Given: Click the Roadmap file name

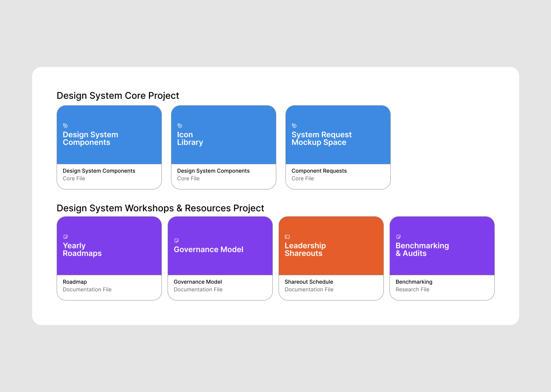Looking at the screenshot, I should (75, 282).
